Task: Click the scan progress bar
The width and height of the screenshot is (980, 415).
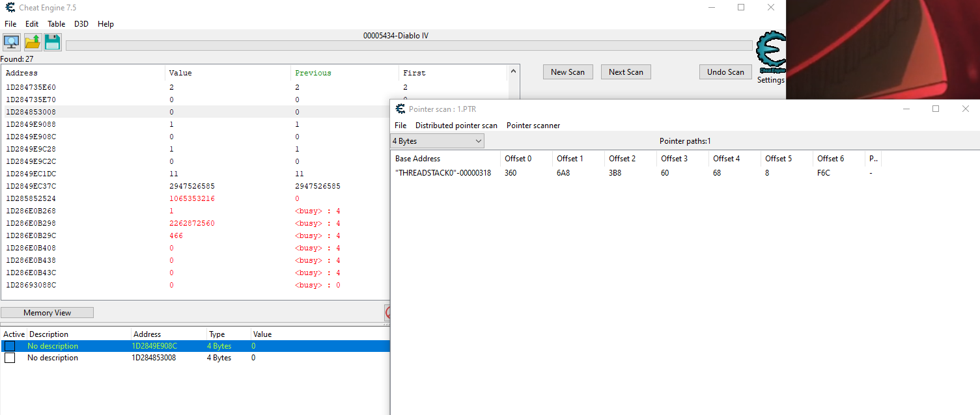Action: (x=409, y=46)
